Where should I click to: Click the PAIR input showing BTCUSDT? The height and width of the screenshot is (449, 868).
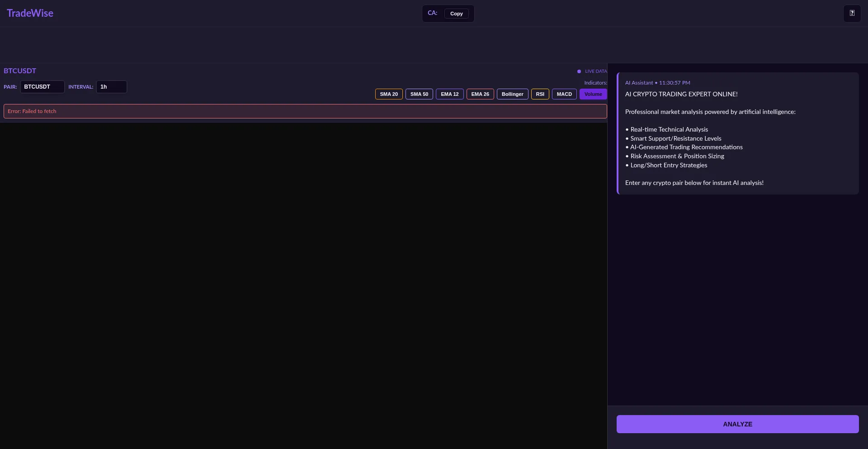click(42, 87)
